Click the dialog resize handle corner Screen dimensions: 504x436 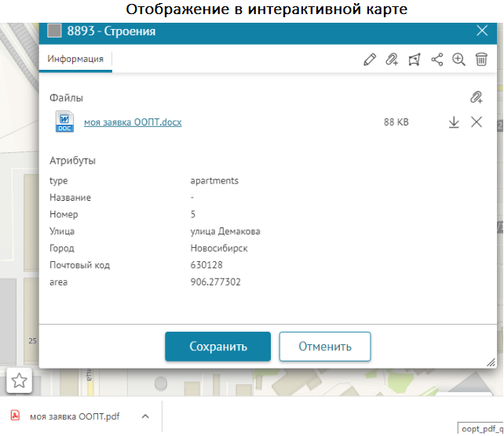coord(491,362)
